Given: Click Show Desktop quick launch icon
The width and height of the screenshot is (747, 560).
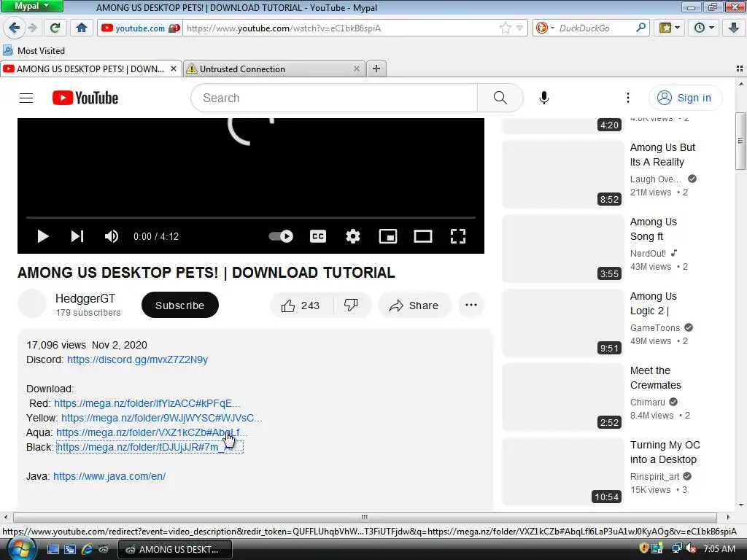Looking at the screenshot, I should click(53, 549).
